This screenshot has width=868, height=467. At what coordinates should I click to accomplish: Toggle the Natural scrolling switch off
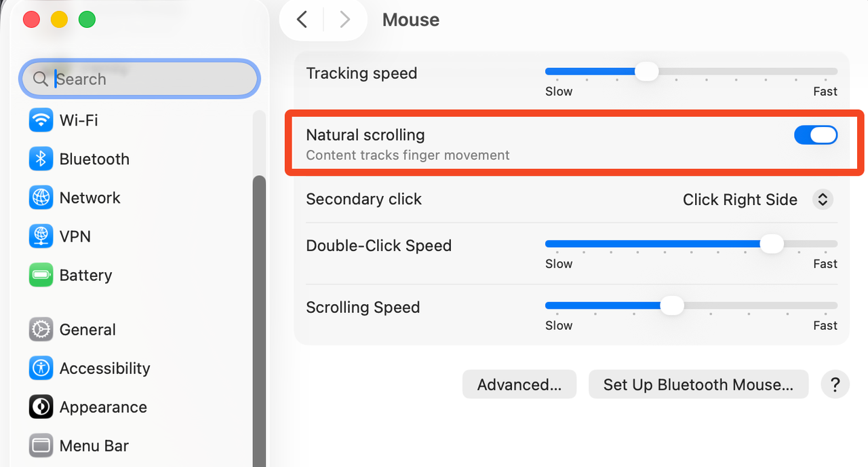click(815, 134)
